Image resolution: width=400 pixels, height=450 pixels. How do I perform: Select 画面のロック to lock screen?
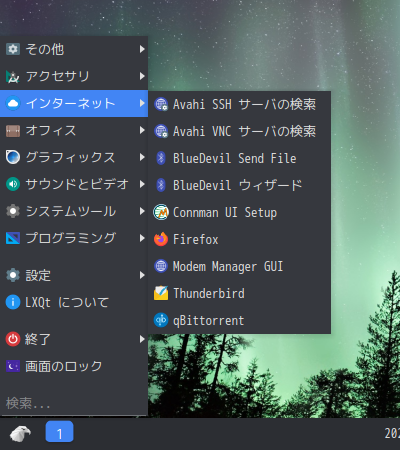click(74, 366)
